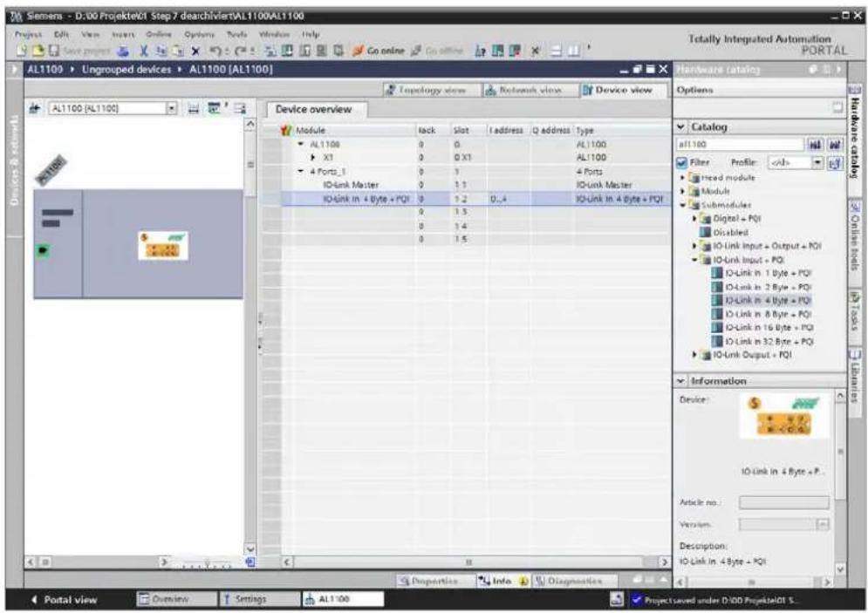Switch to Network view tab
This screenshot has height=613, width=868.
coord(530,90)
